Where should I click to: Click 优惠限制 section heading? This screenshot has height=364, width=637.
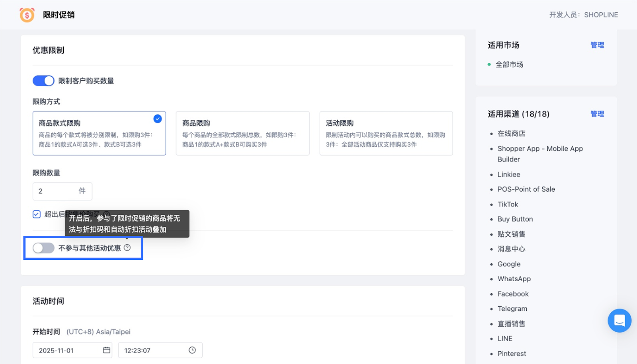[x=48, y=50]
